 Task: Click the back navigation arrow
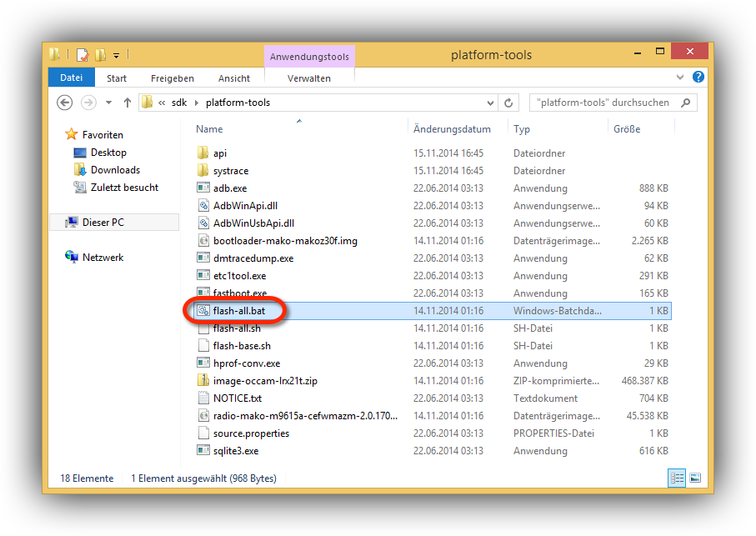pyautogui.click(x=65, y=103)
